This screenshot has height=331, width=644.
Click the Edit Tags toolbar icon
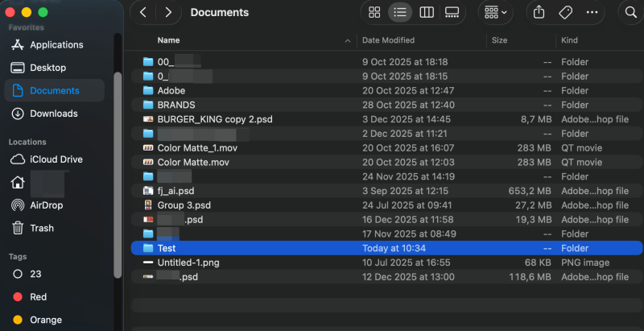(x=566, y=12)
